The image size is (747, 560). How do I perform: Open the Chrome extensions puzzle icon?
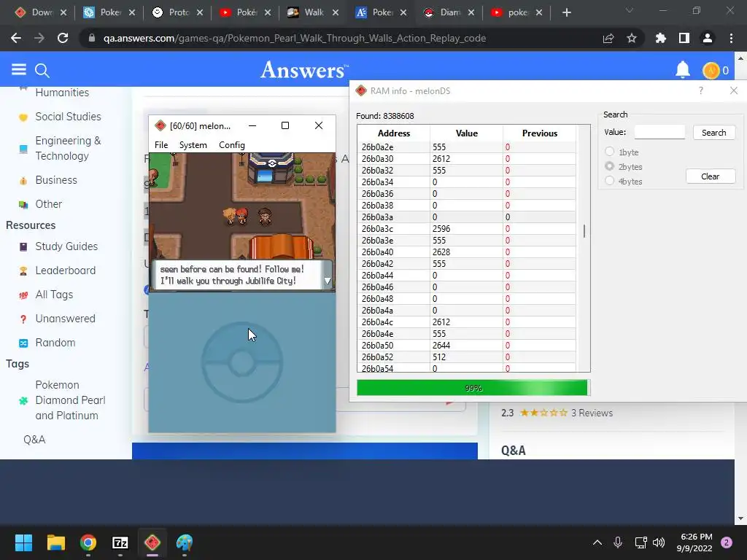(660, 38)
